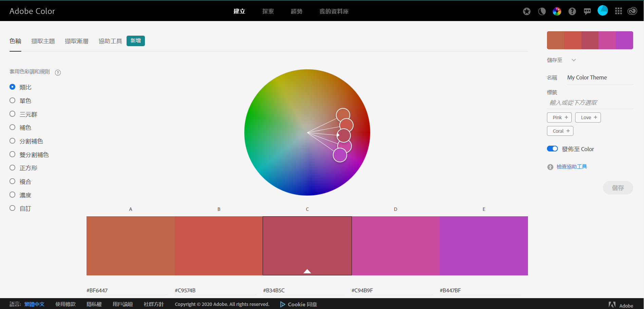The width and height of the screenshot is (644, 309).
Task: Click the Cookie 同意 triangle icon
Action: 283,304
